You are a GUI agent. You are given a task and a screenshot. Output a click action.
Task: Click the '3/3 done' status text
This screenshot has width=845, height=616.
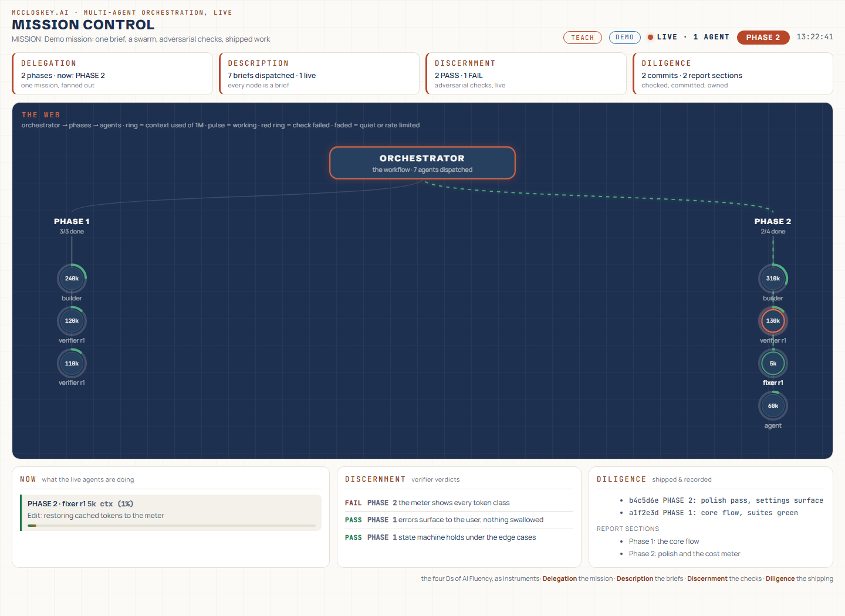72,232
